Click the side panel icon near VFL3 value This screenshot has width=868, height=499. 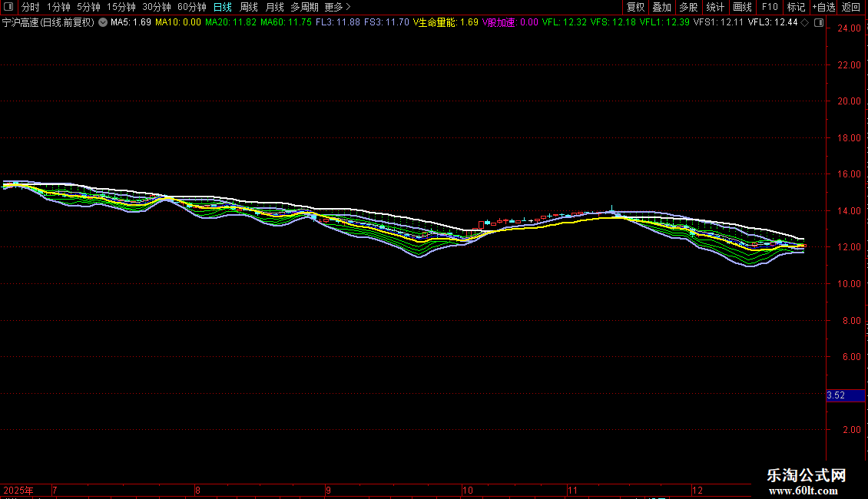click(819, 23)
